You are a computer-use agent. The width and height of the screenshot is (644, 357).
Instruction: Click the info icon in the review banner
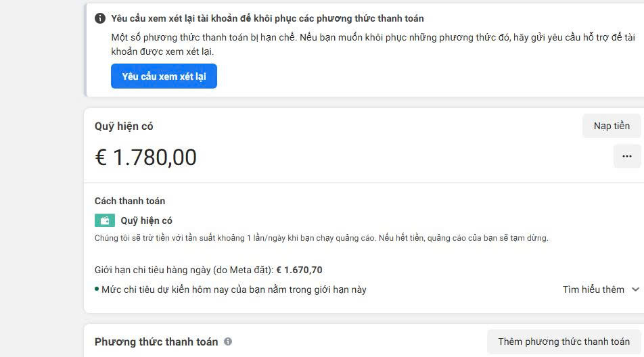[100, 18]
